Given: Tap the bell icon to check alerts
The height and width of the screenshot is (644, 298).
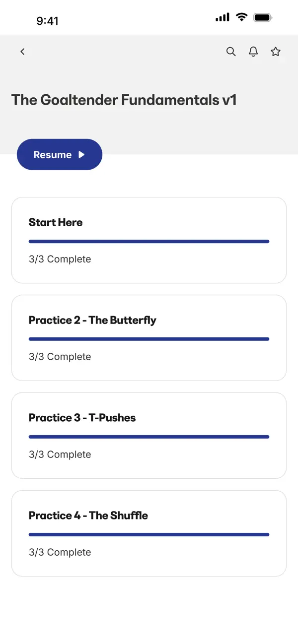Looking at the screenshot, I should point(253,51).
